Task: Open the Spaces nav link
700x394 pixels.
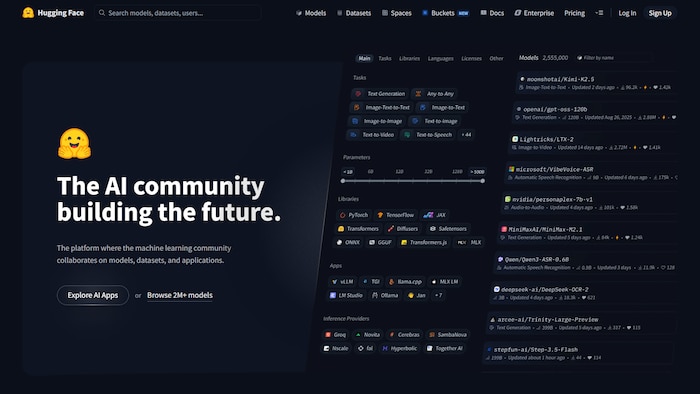Action: tap(397, 13)
